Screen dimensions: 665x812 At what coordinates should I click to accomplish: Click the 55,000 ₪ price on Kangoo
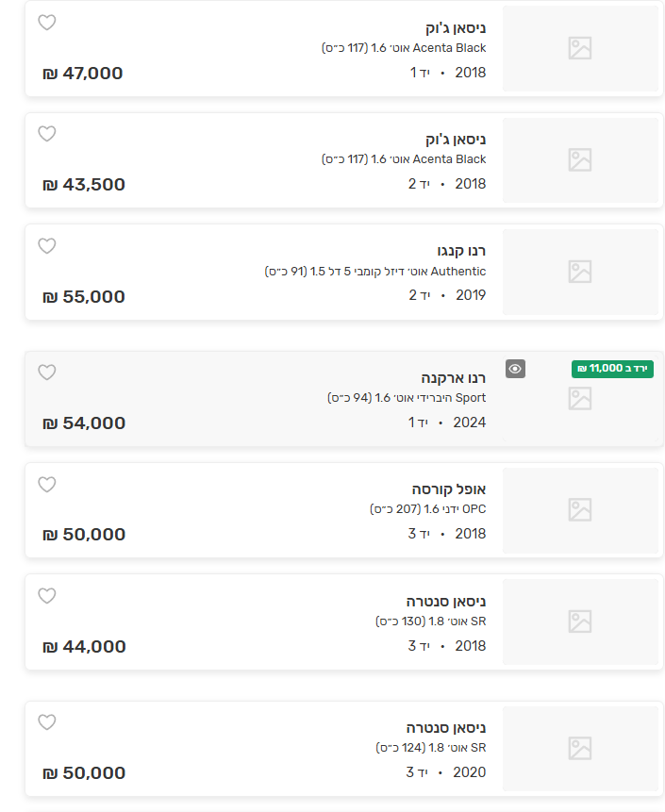click(84, 297)
